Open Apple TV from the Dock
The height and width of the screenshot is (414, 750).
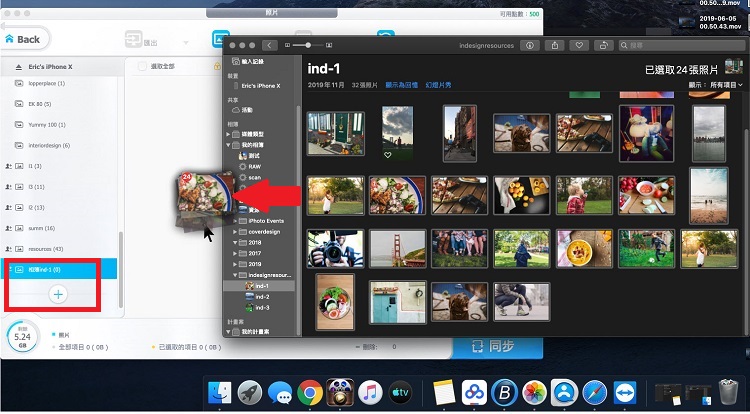pos(400,394)
